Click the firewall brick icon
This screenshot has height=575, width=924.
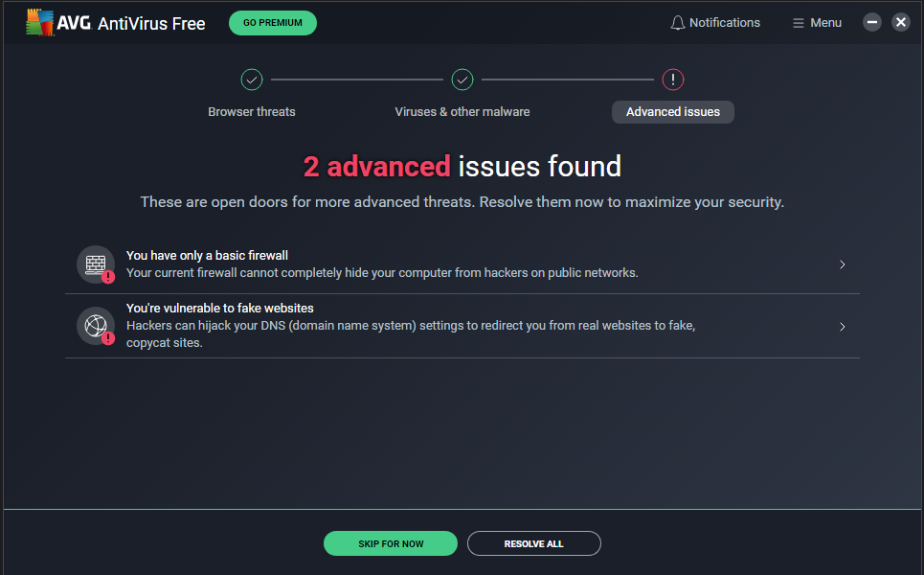[x=96, y=264]
